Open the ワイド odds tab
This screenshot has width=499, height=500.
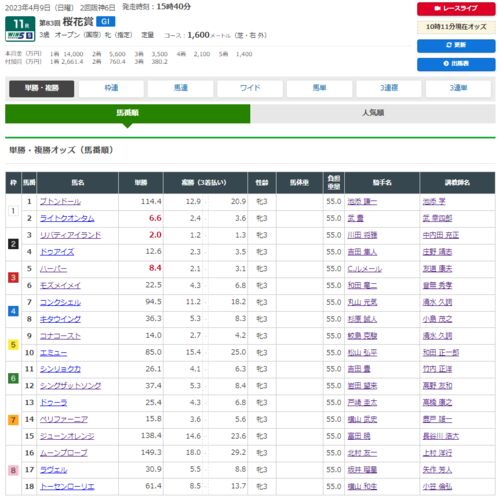tap(250, 88)
